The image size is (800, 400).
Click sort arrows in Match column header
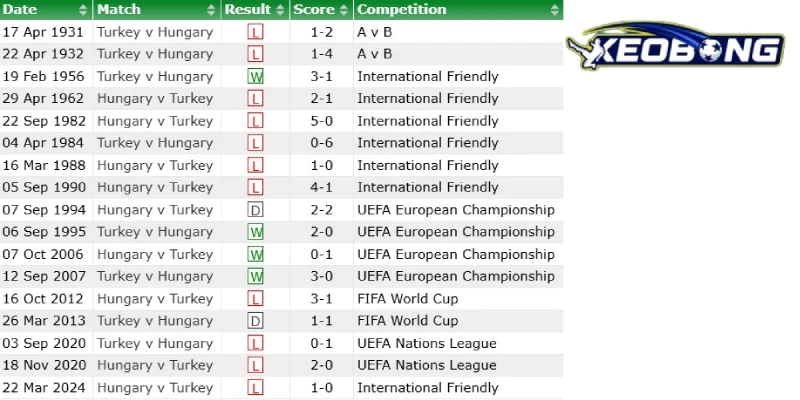(211, 10)
